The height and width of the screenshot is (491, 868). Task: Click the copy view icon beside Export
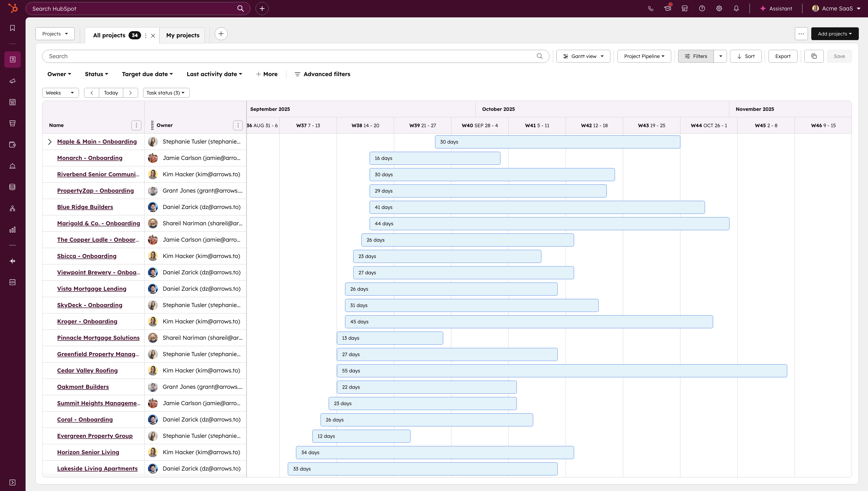click(814, 56)
